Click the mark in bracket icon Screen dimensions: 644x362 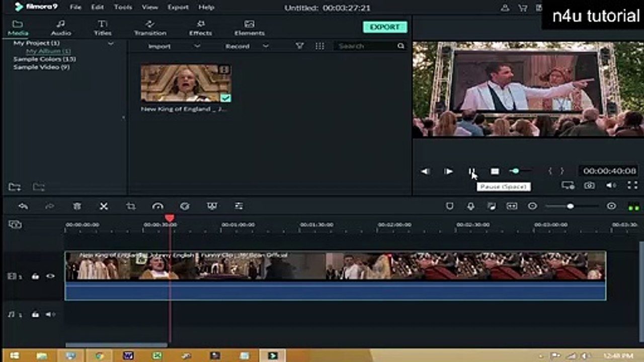click(550, 171)
